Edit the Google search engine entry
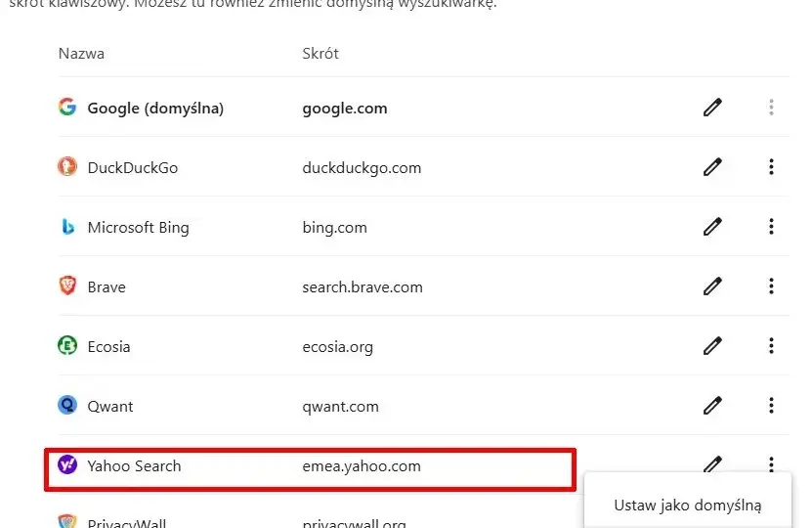 712,108
